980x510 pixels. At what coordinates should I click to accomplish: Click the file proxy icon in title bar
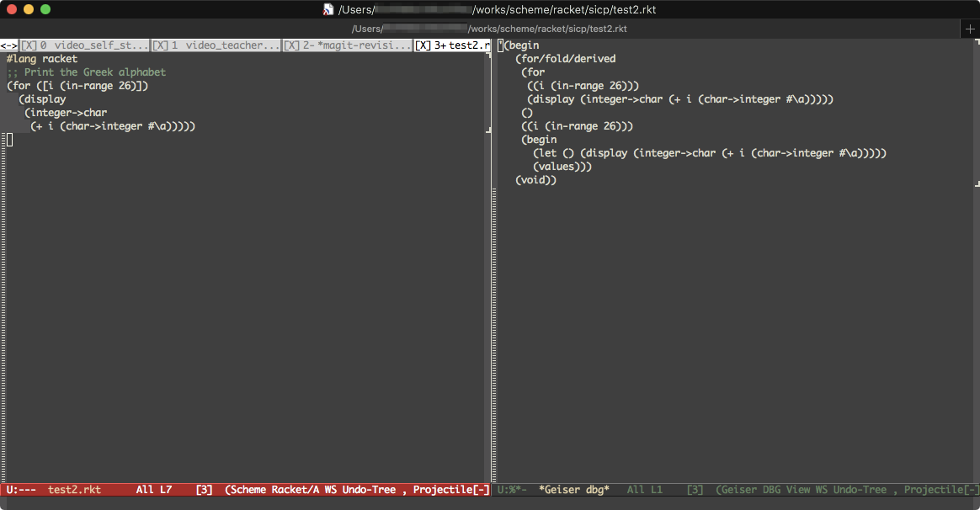click(328, 9)
